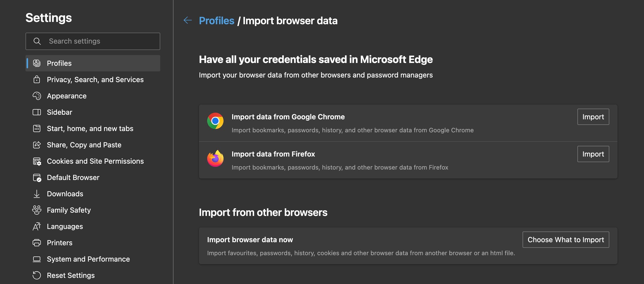Click the Firefox logo
The height and width of the screenshot is (284, 644).
pos(216,158)
